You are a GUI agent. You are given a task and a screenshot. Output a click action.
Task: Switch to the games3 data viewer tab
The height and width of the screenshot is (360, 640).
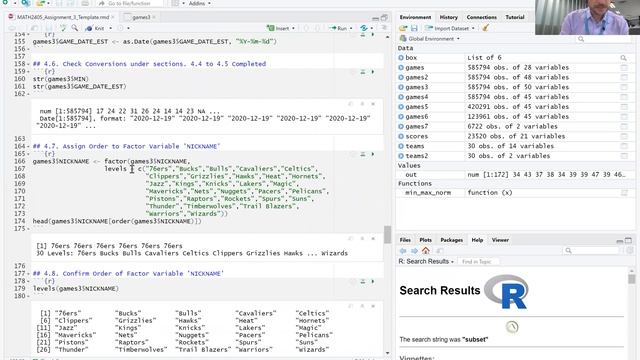141,17
